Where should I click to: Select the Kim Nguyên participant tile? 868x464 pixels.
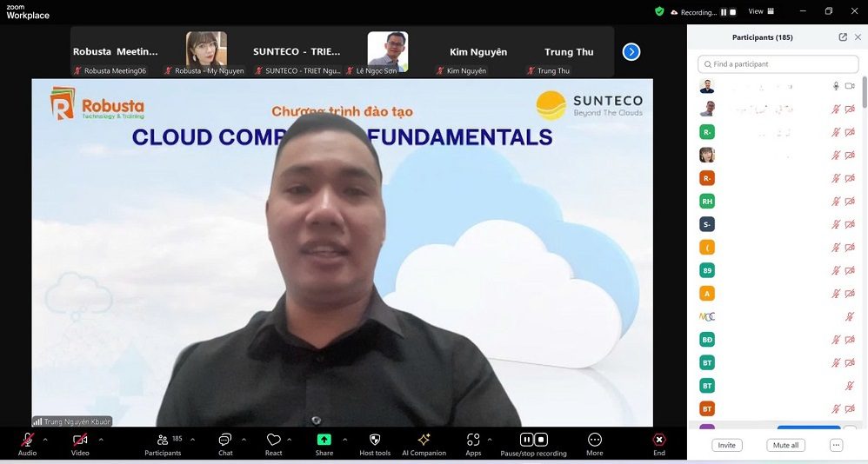point(479,52)
